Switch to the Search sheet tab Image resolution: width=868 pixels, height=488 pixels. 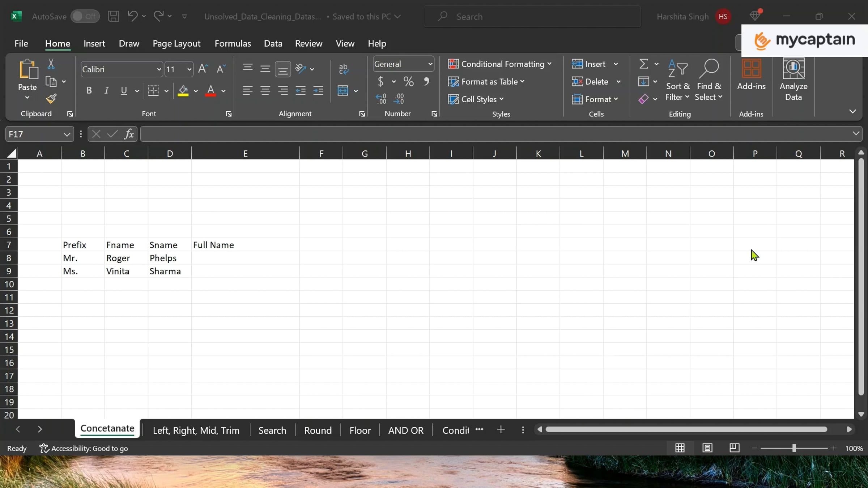tap(272, 430)
